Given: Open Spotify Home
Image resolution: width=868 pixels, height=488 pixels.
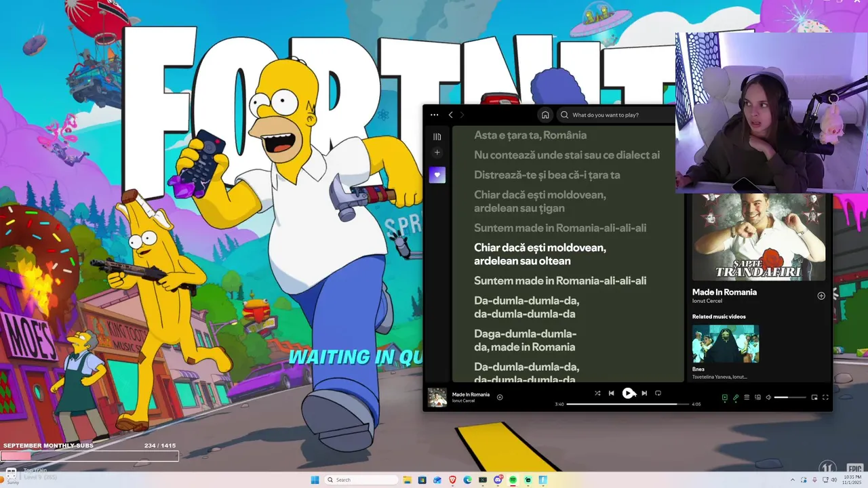Looking at the screenshot, I should point(545,115).
